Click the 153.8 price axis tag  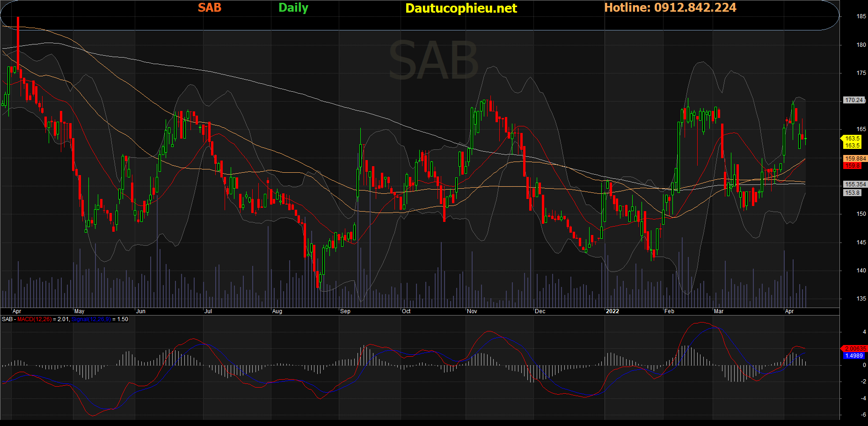pyautogui.click(x=853, y=193)
